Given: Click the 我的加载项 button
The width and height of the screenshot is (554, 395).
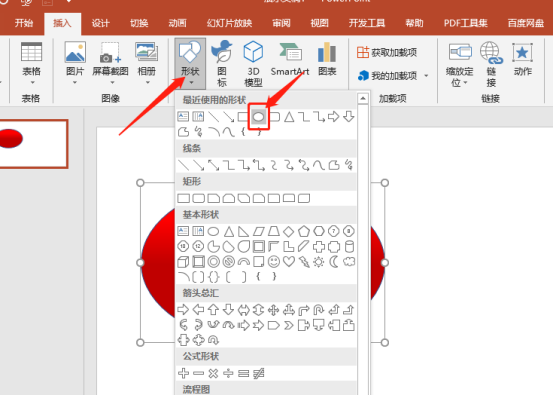Looking at the screenshot, I should [x=388, y=76].
